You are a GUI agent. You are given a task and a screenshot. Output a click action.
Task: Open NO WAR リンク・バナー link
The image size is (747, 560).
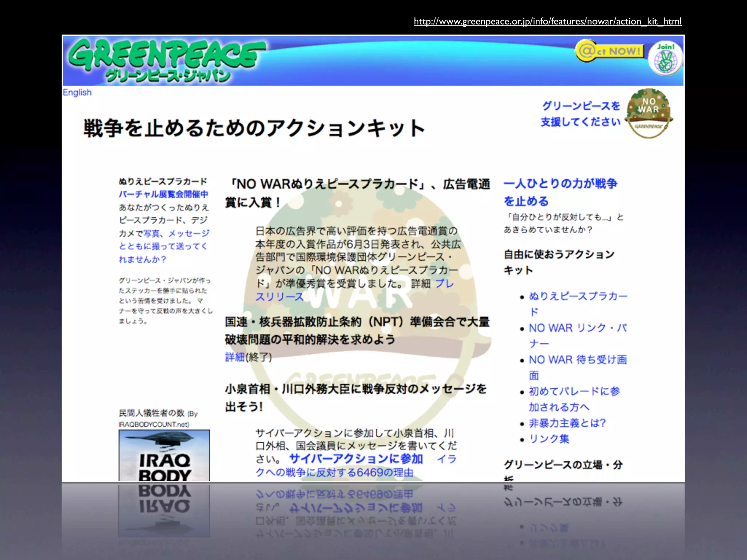click(578, 335)
